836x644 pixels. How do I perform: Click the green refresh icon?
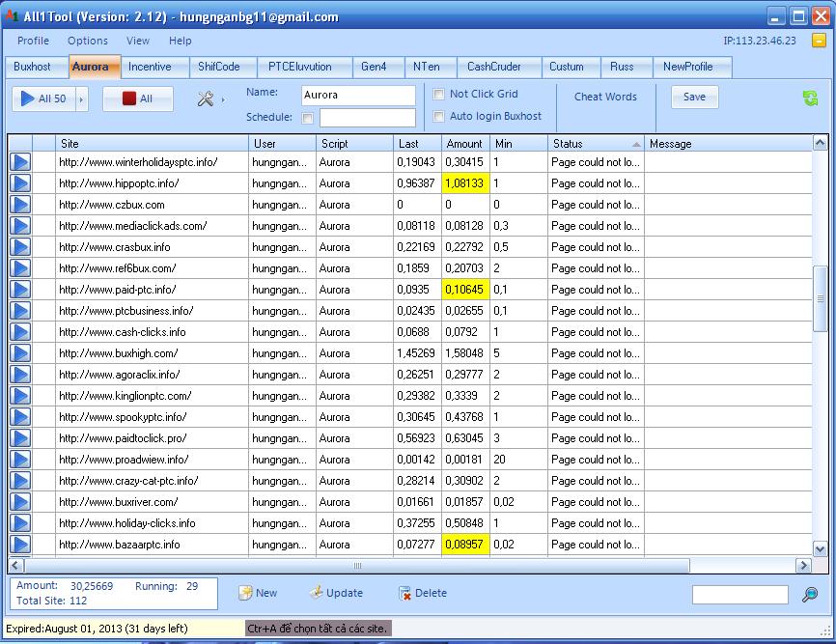point(810,98)
